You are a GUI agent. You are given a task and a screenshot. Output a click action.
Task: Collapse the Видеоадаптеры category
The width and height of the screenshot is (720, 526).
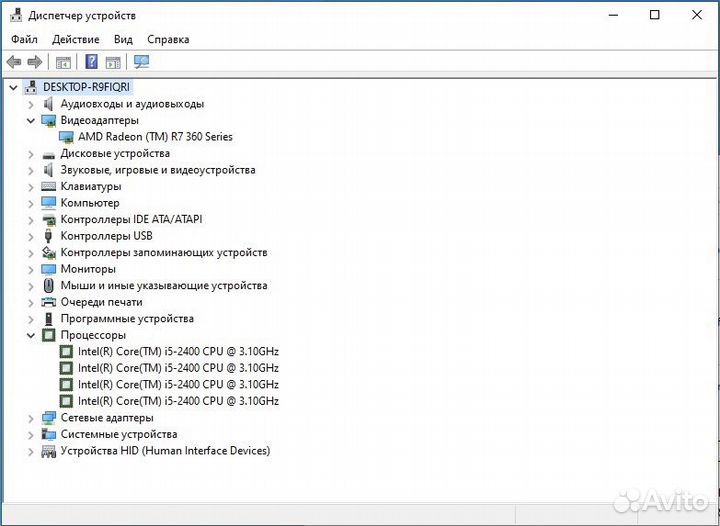(31, 120)
